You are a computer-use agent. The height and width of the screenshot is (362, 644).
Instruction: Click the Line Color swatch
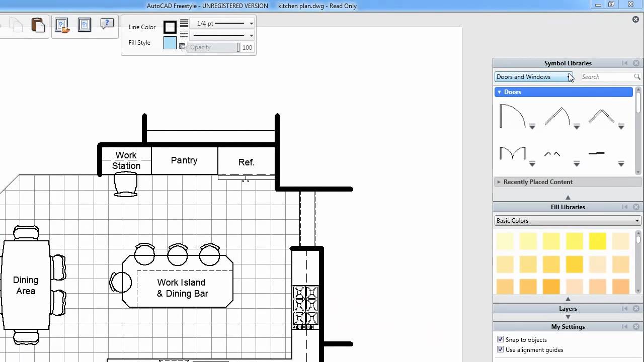[170, 27]
